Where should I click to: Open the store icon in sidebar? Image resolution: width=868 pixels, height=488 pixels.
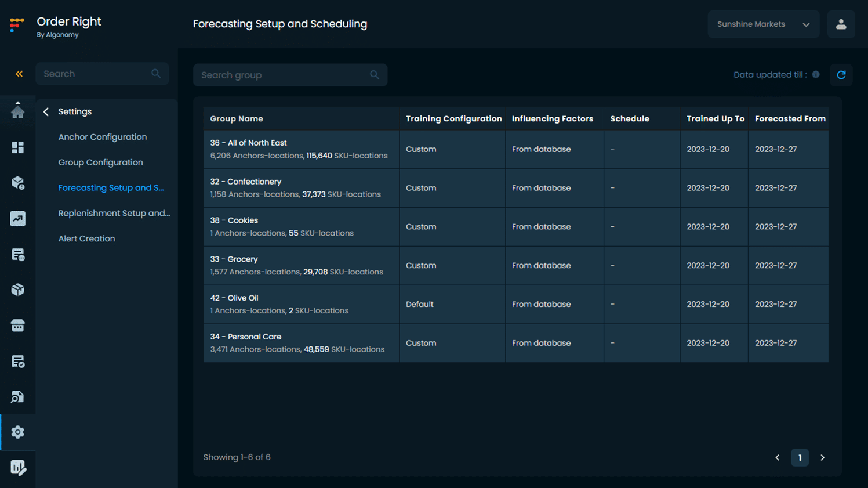click(x=18, y=326)
